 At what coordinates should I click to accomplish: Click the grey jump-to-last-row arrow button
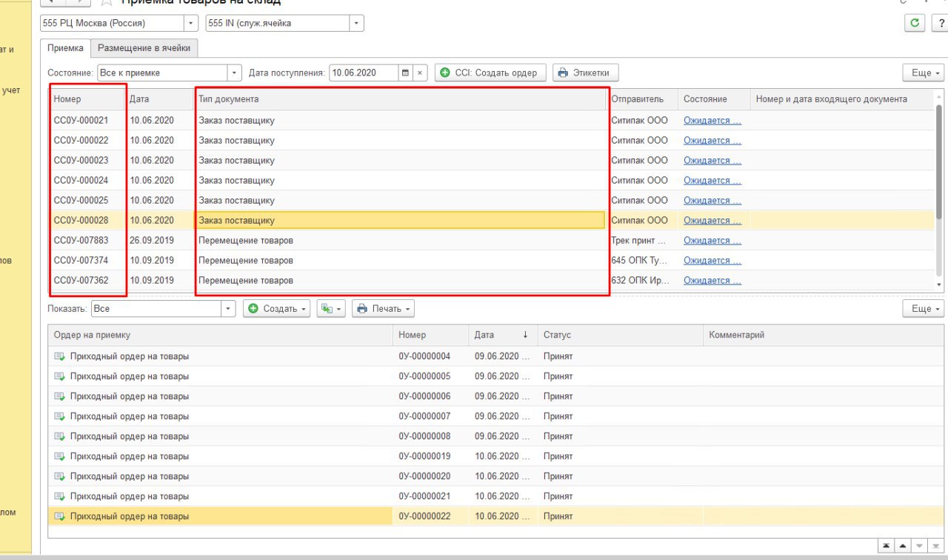935,545
